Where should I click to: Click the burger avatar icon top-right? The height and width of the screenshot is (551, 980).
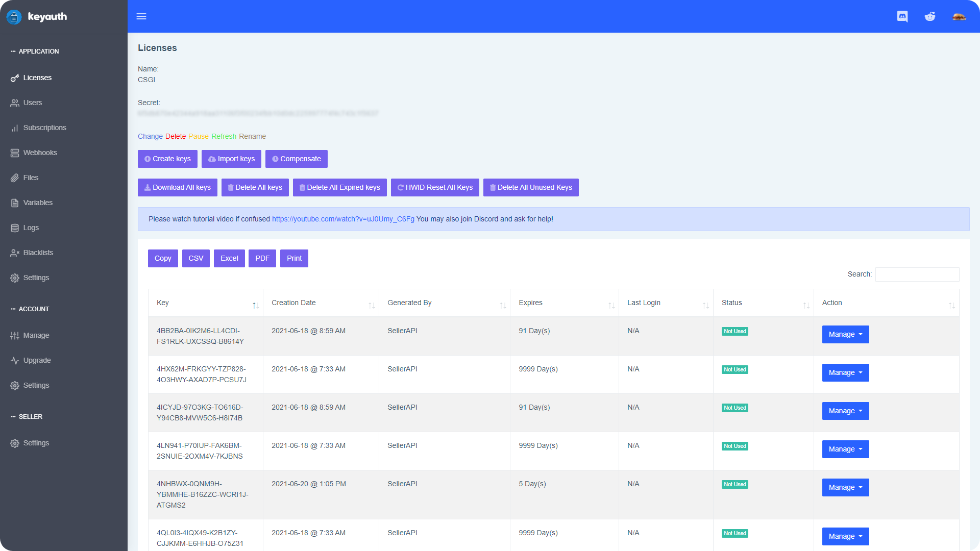point(959,16)
